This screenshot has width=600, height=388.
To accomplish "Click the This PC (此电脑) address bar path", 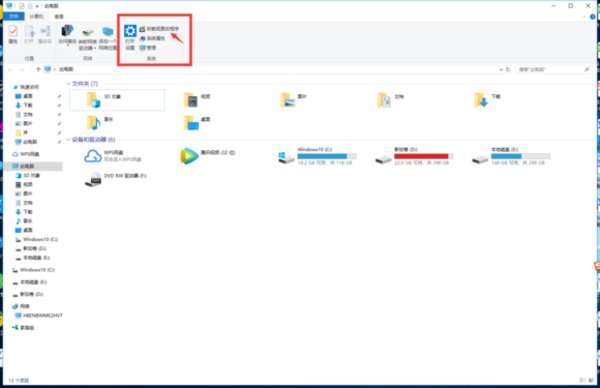I will pos(66,69).
